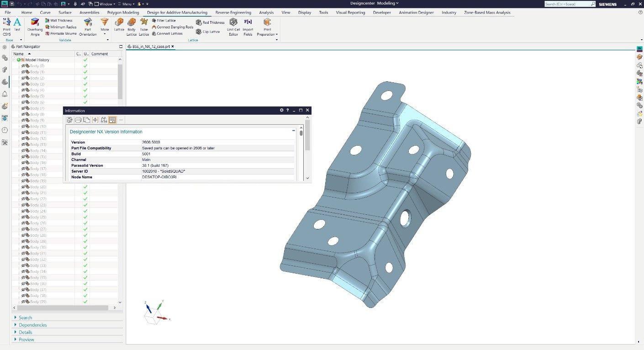Run the Overhang Angle check
Viewport: 644px width, 350px height.
35,27
